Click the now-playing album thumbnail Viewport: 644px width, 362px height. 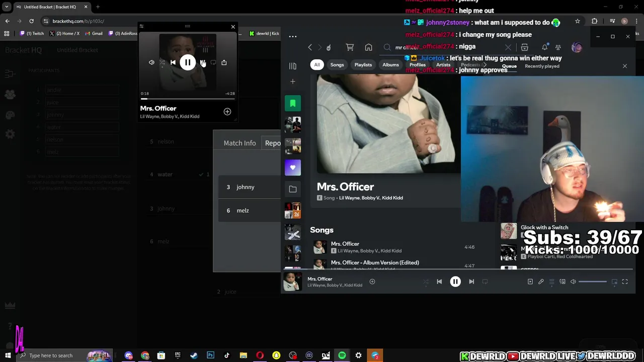coord(293,282)
